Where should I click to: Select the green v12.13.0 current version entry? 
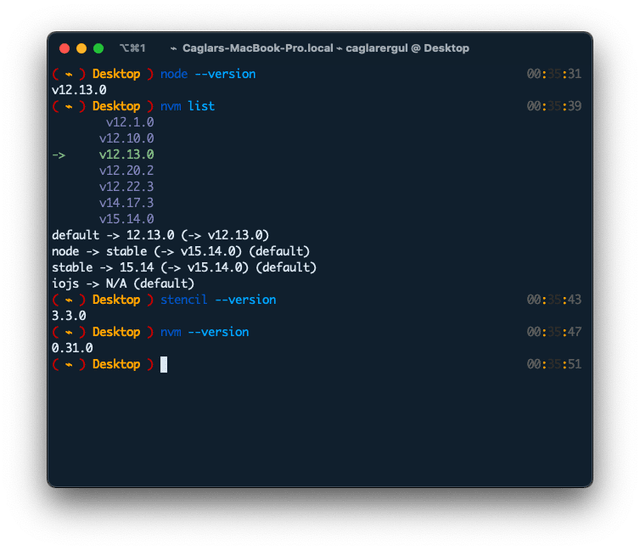point(127,154)
